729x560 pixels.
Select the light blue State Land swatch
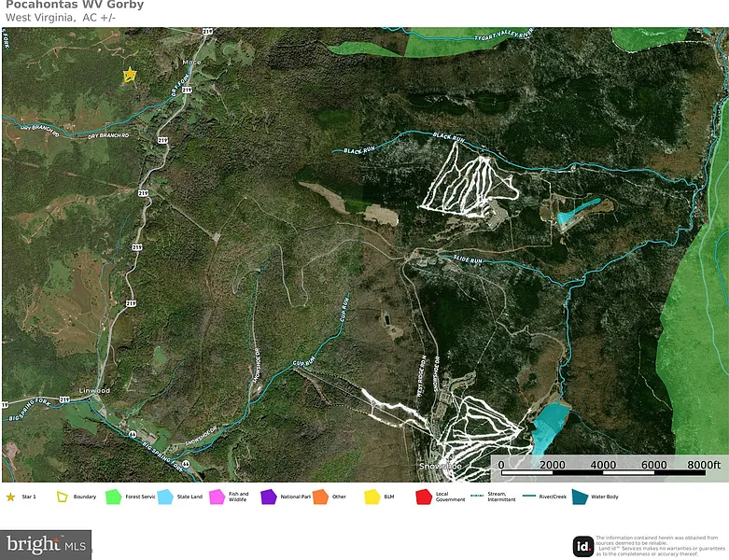pos(166,497)
